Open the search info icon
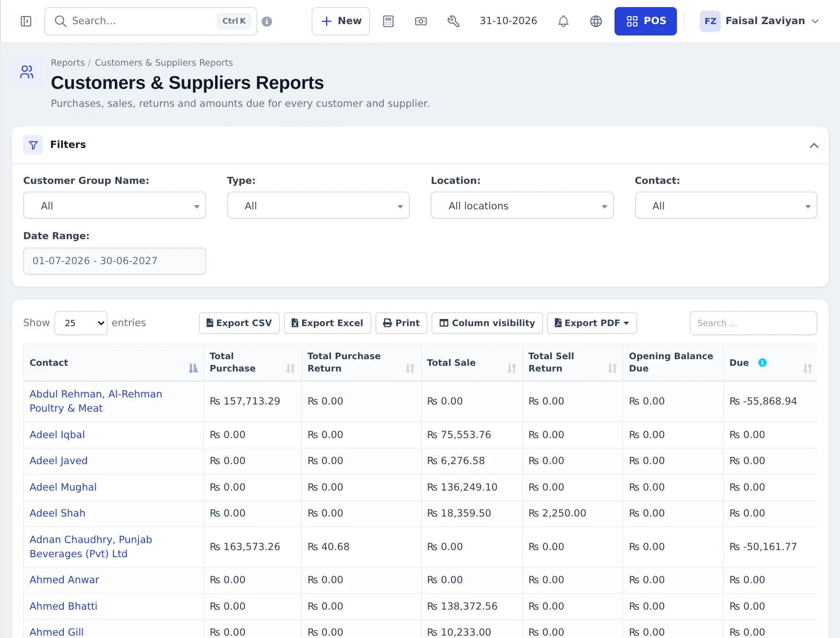The image size is (840, 638). (267, 21)
